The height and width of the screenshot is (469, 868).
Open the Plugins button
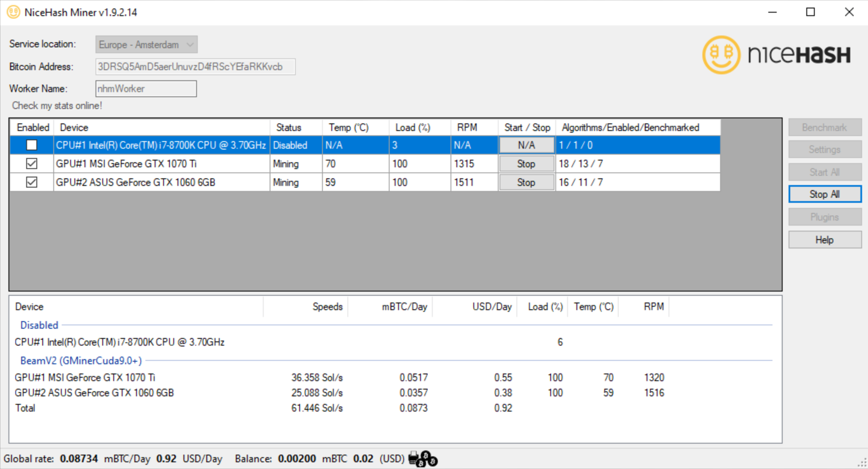[x=824, y=217]
